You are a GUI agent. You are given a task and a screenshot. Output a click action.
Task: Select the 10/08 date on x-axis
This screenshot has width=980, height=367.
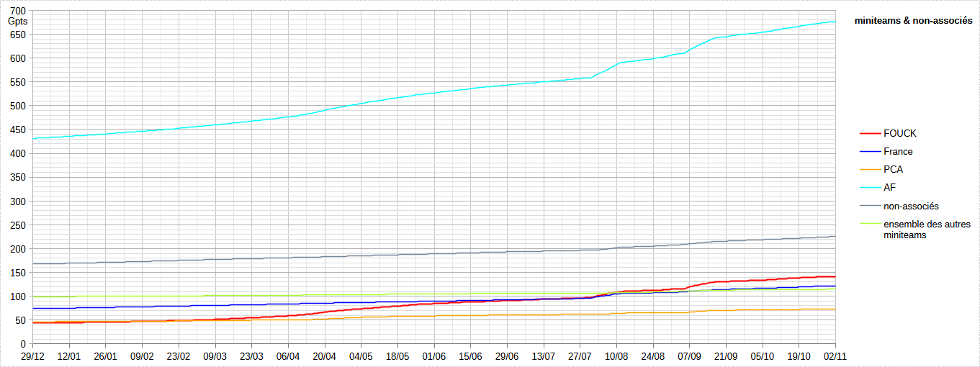(x=616, y=356)
